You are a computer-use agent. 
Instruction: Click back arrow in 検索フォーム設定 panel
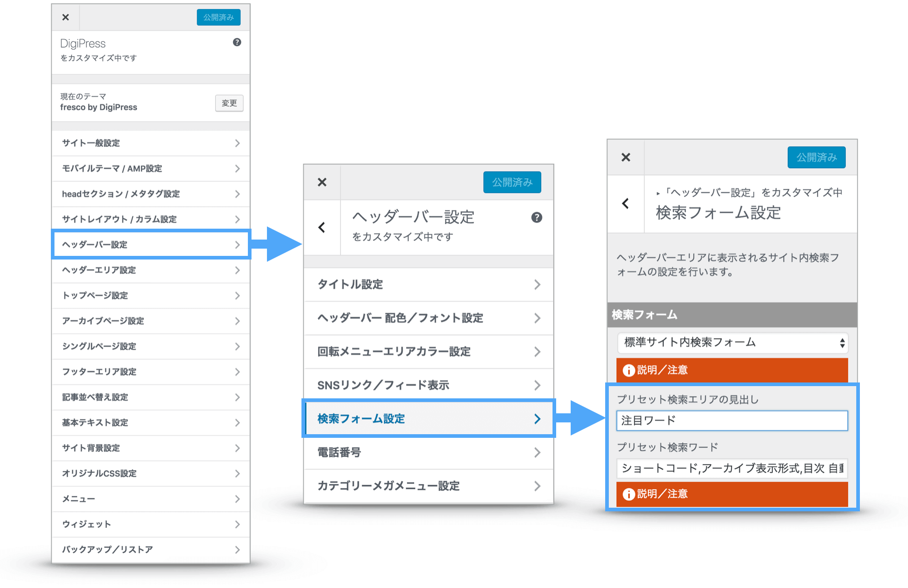click(626, 203)
